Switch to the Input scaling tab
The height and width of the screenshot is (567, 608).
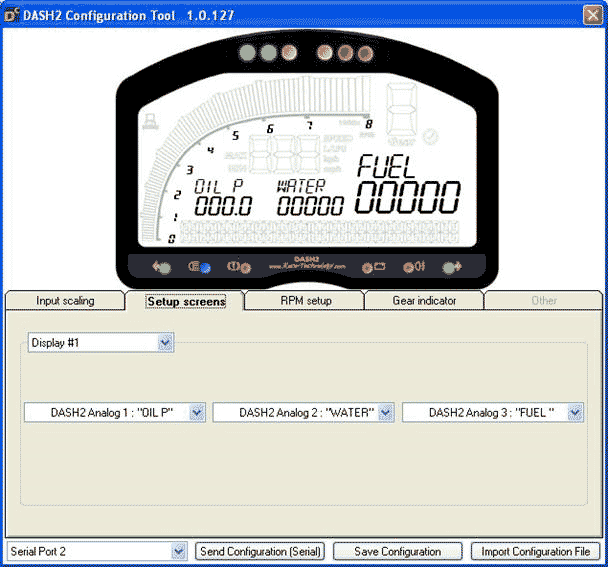coord(65,300)
